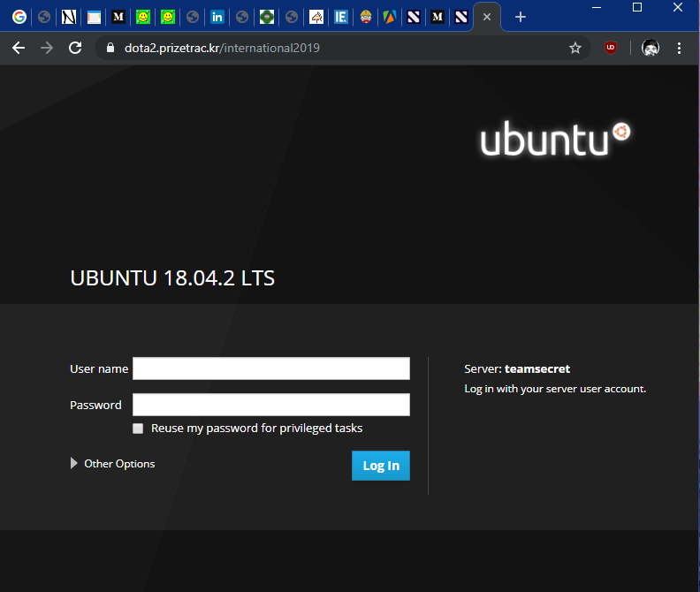
Task: Switch to the first Medium tab
Action: coord(118,17)
